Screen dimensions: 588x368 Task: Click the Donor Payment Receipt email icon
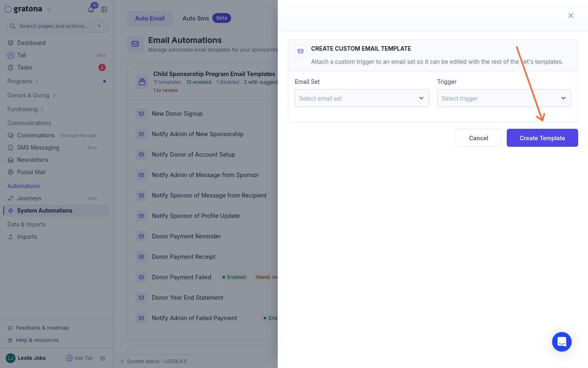(x=141, y=257)
